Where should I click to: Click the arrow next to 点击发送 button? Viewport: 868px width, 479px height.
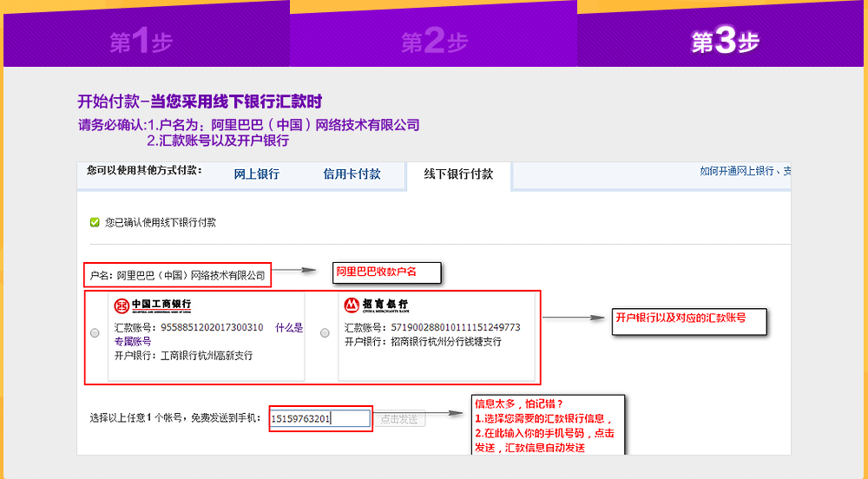coord(446,414)
